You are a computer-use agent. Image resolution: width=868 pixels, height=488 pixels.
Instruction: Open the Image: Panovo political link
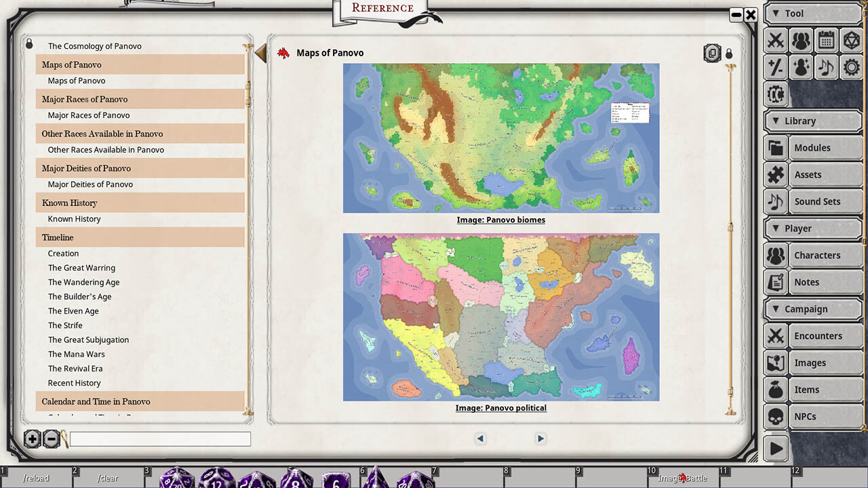[x=501, y=407]
